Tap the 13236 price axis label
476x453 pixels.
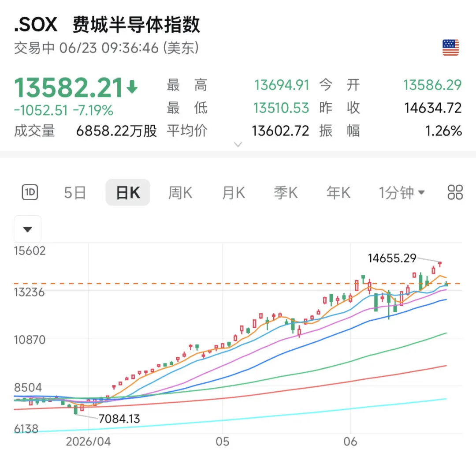[29, 292]
